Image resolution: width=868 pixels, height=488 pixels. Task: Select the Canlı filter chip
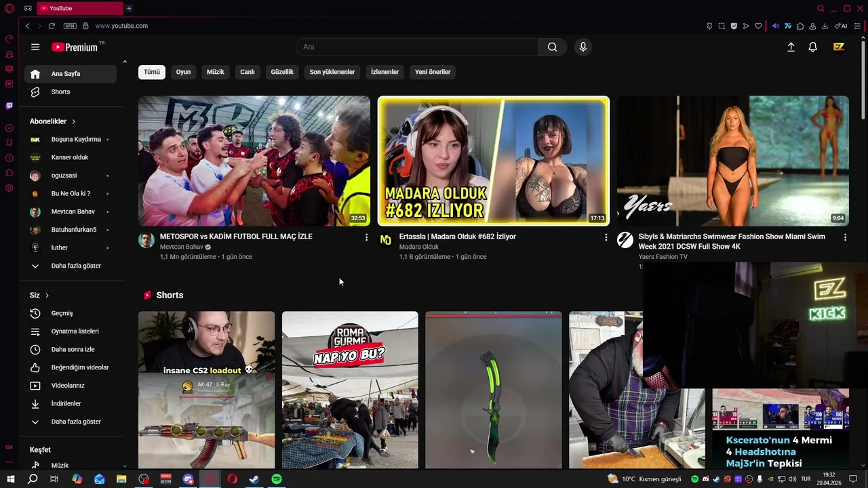click(248, 72)
